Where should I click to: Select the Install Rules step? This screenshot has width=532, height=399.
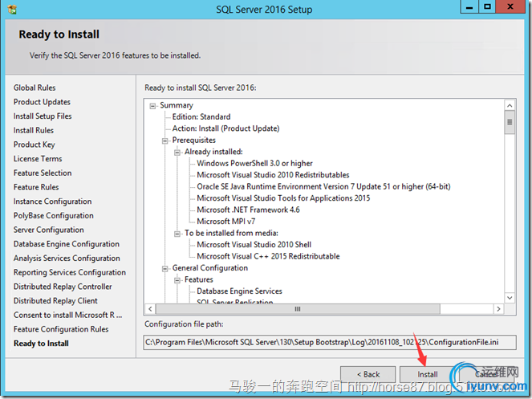(x=34, y=130)
